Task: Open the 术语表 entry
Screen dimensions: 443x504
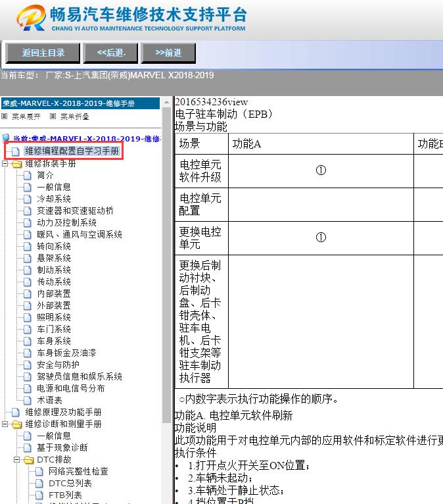Action: coord(49,400)
